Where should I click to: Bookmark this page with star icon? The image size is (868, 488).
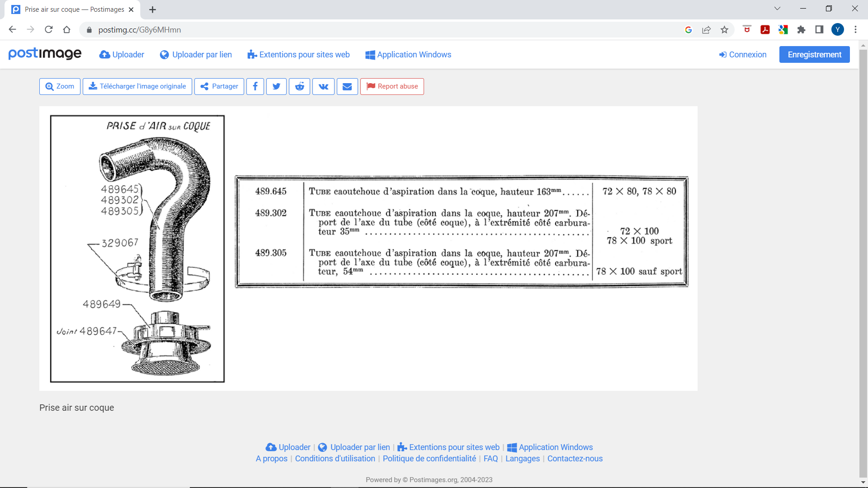click(x=725, y=30)
